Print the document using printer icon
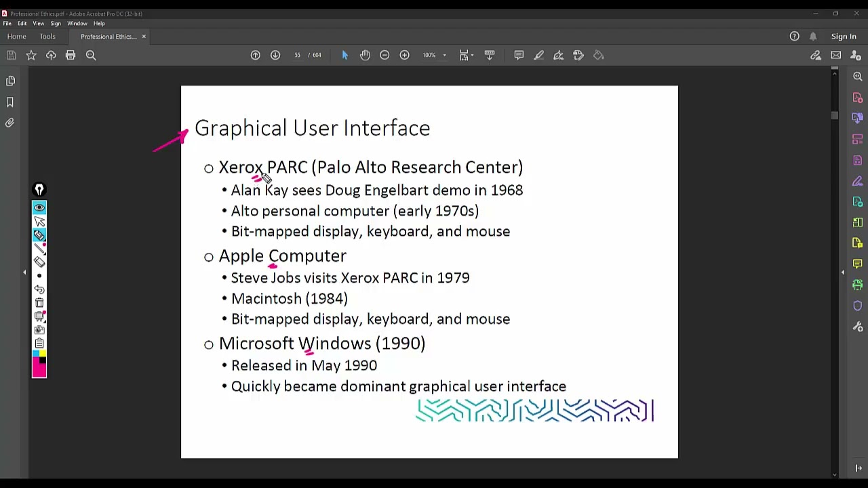This screenshot has height=488, width=868. 71,55
